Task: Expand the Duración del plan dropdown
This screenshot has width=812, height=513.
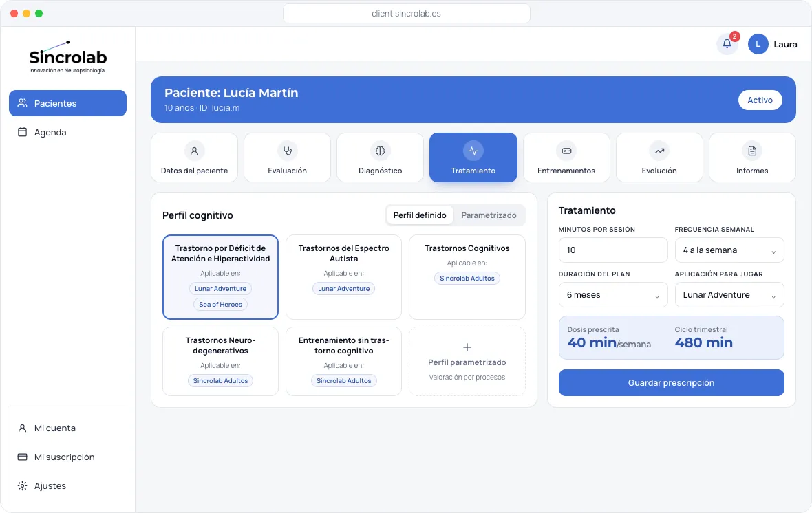Action: [x=613, y=294]
